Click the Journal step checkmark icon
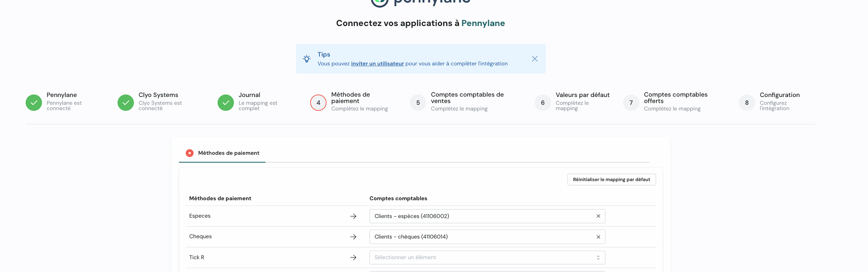Viewport: 868px width, 272px height. 226,103
